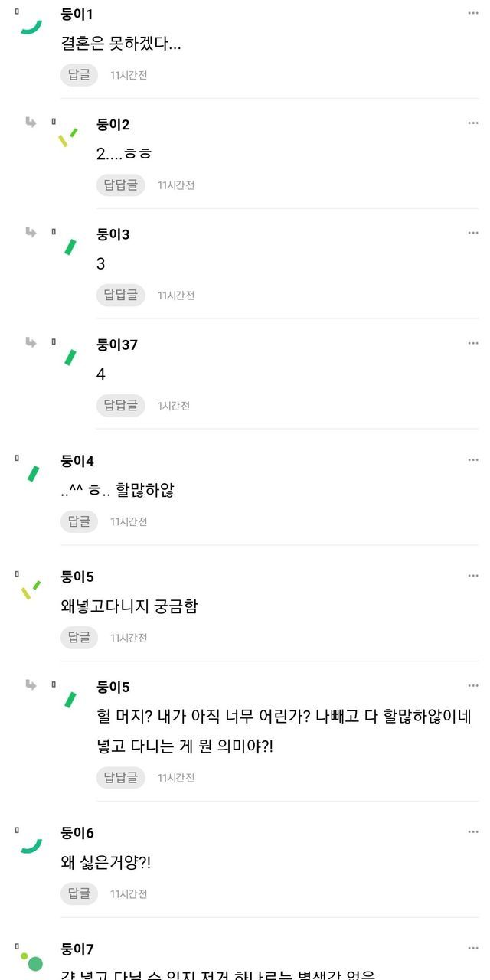Reply to 둥이4 with 답글 button
The image size is (490, 980).
click(79, 522)
